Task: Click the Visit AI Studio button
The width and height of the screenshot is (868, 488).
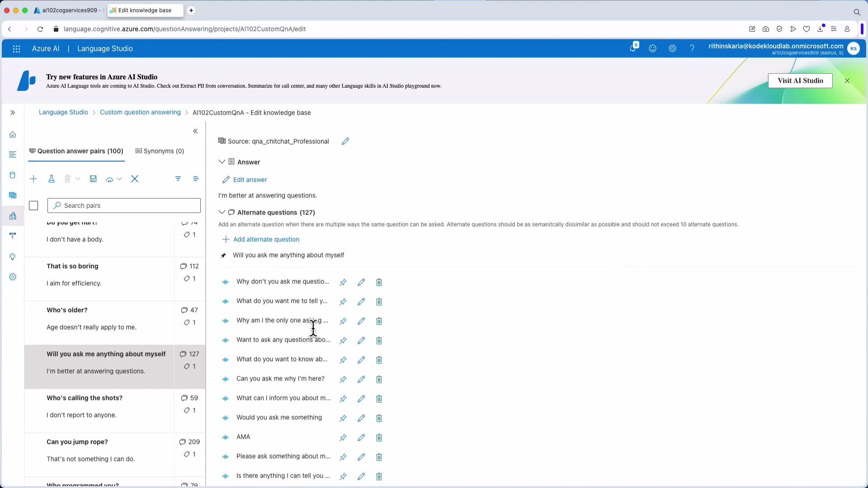Action: (x=800, y=80)
